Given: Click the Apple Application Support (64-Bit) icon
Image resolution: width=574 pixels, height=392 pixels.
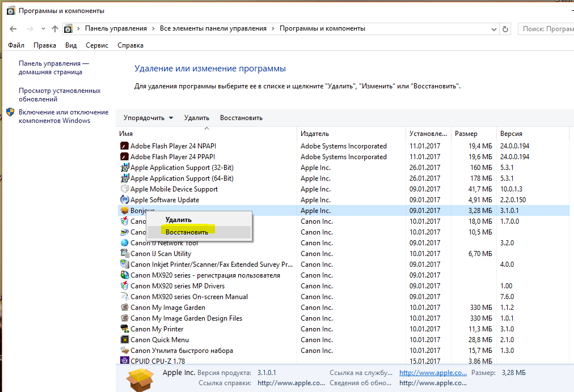Looking at the screenshot, I should coord(124,178).
